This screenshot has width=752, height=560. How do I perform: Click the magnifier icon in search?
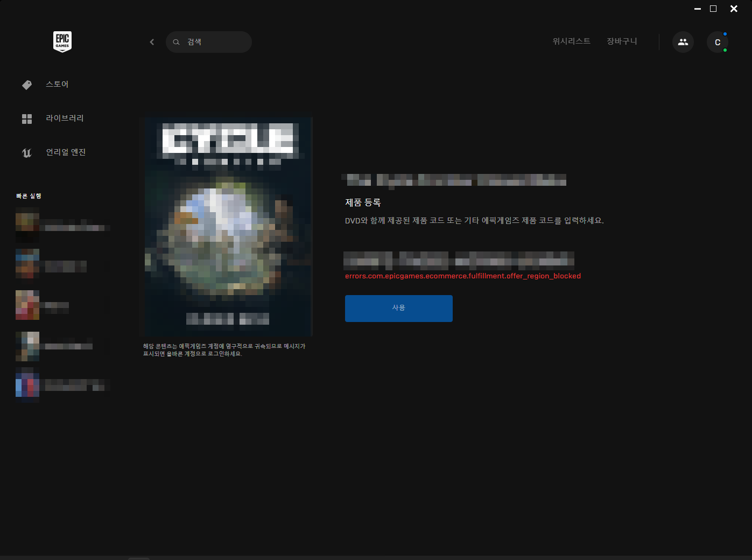[x=176, y=42]
